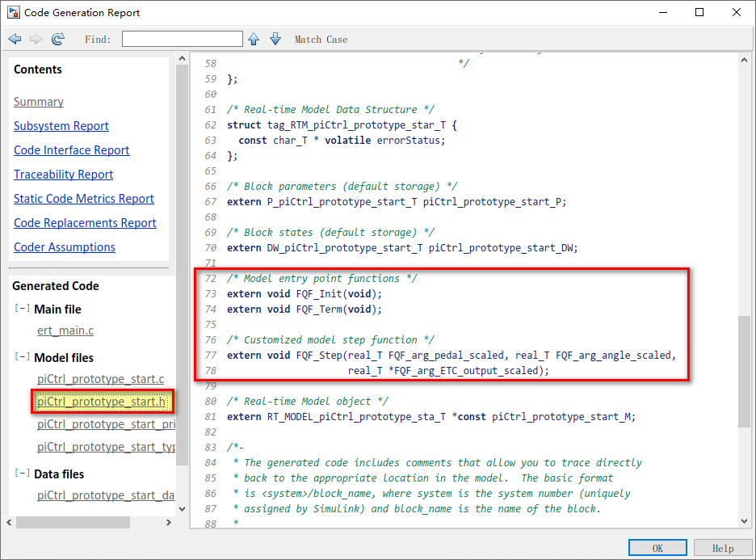Click line 63 errorStatus declaration
Image resolution: width=756 pixels, height=560 pixels.
pyautogui.click(x=342, y=141)
